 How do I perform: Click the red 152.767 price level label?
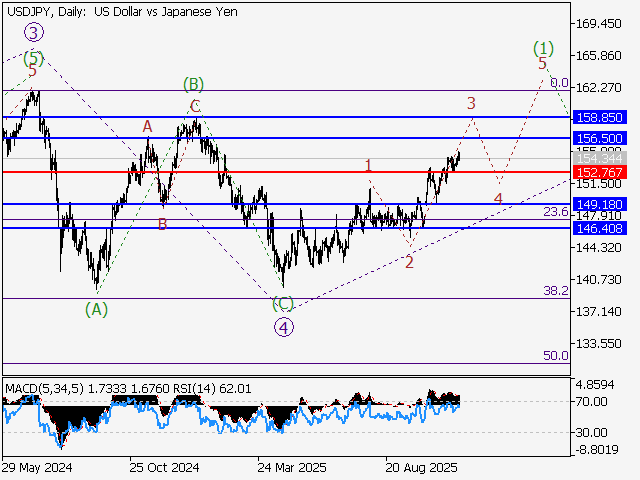[x=600, y=172]
